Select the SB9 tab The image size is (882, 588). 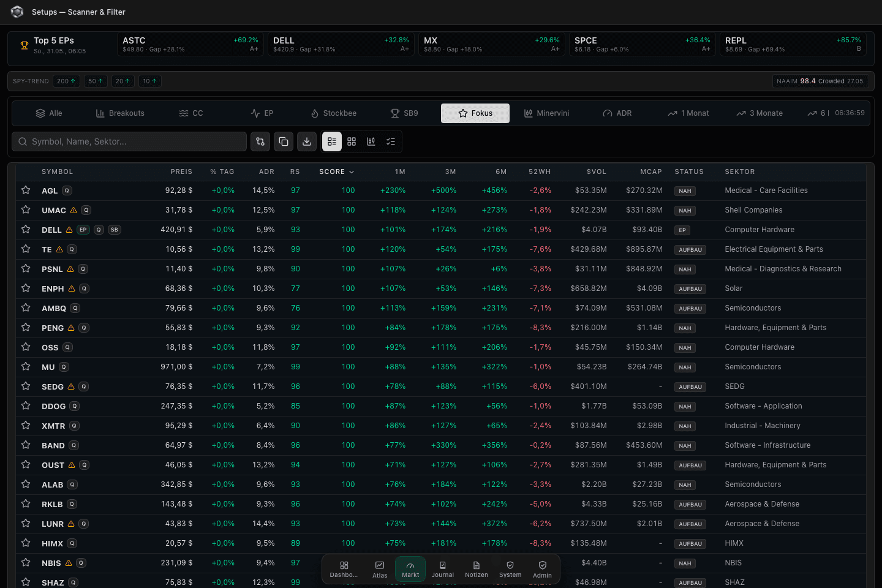tap(404, 113)
